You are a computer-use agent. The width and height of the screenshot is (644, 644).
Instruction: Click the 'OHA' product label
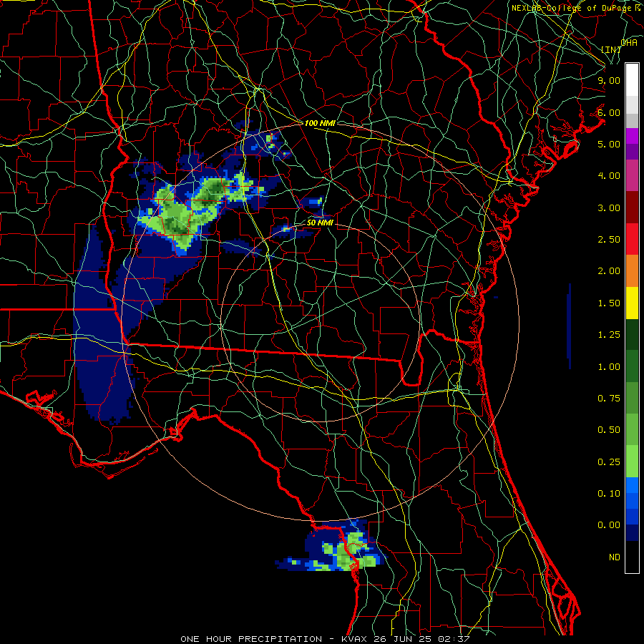pos(629,42)
